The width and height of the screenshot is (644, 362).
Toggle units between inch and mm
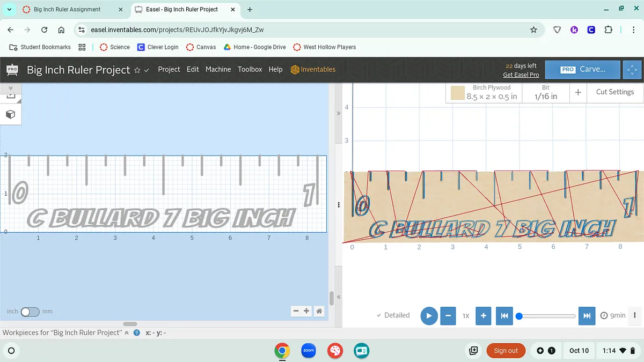click(30, 312)
